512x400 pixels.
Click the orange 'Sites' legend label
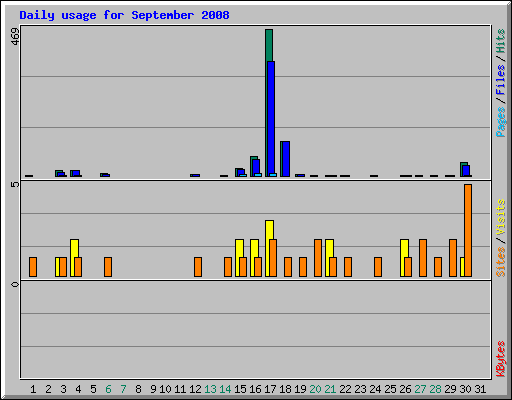[500, 262]
